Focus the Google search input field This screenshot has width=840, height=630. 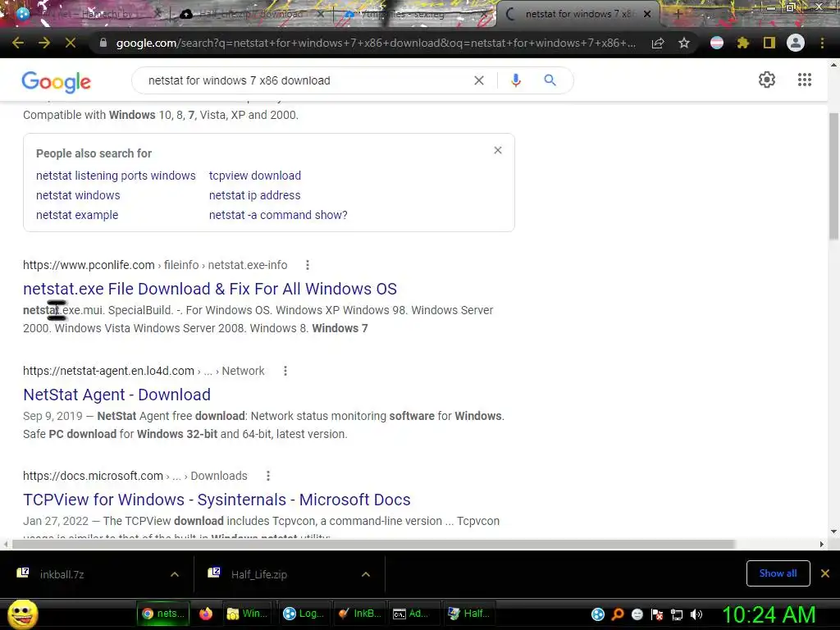(x=305, y=80)
